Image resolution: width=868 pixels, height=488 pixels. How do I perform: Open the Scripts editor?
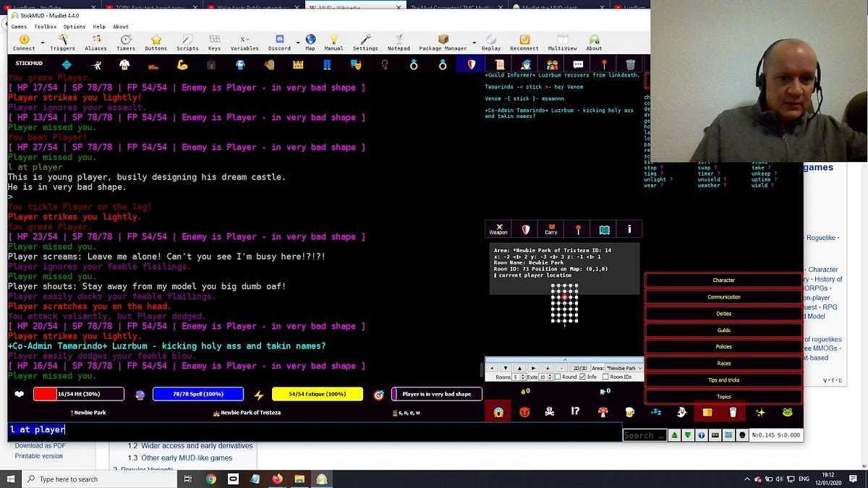pos(187,43)
